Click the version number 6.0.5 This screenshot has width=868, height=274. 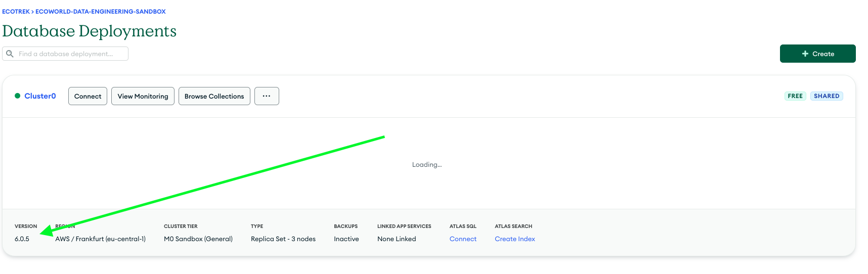(22, 239)
